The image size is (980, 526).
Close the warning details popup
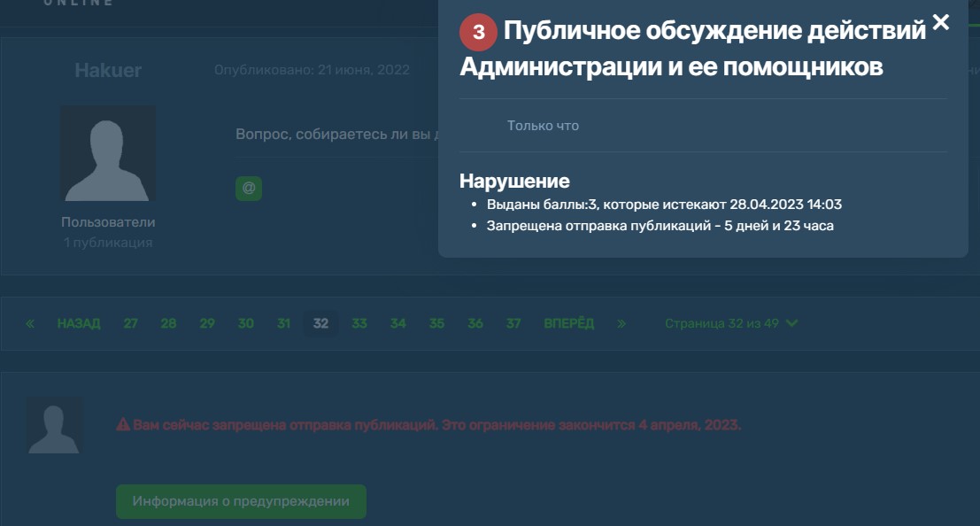pyautogui.click(x=941, y=23)
